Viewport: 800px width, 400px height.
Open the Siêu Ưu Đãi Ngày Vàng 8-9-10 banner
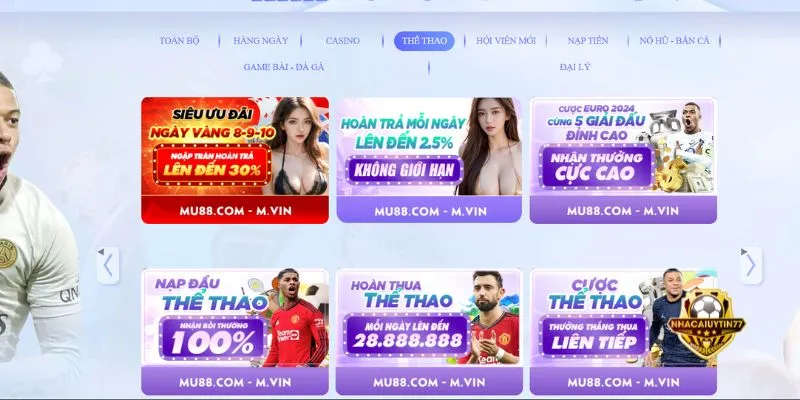[x=235, y=160]
